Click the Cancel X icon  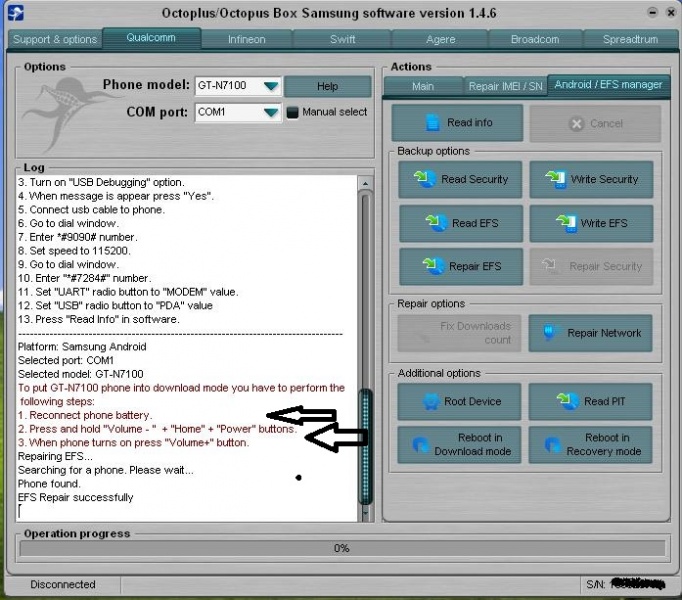pos(576,124)
